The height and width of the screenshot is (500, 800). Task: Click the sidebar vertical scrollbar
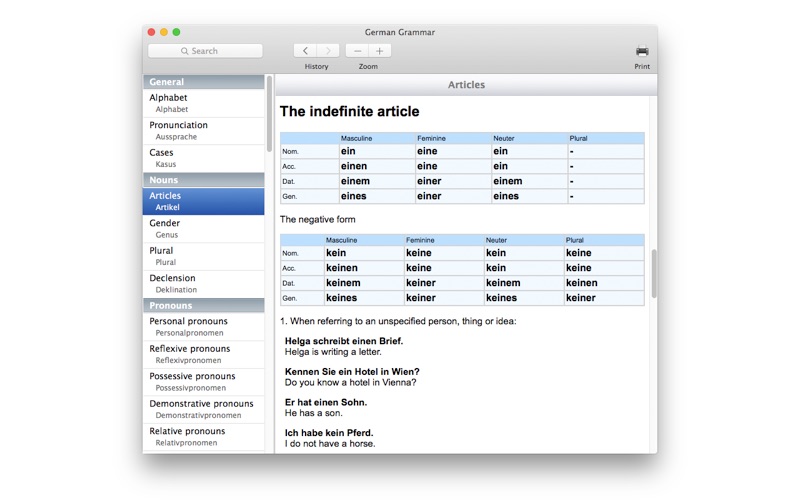[x=269, y=112]
